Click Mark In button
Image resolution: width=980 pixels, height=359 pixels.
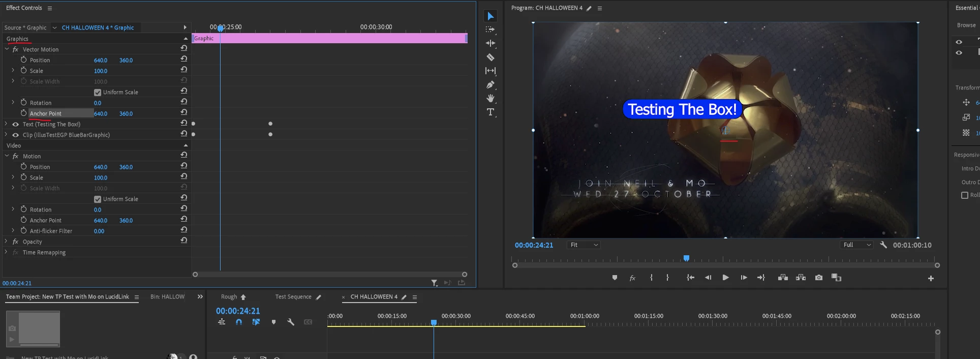(x=651, y=278)
